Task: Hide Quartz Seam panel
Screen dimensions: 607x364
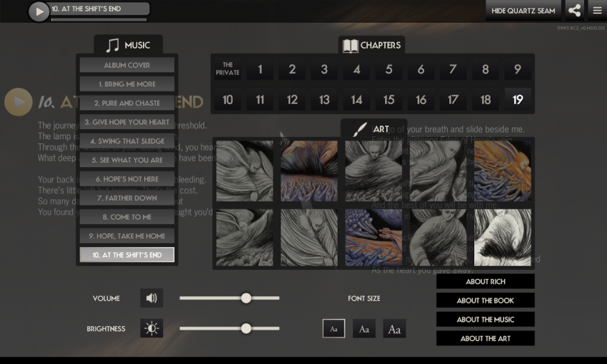Action: 523,11
